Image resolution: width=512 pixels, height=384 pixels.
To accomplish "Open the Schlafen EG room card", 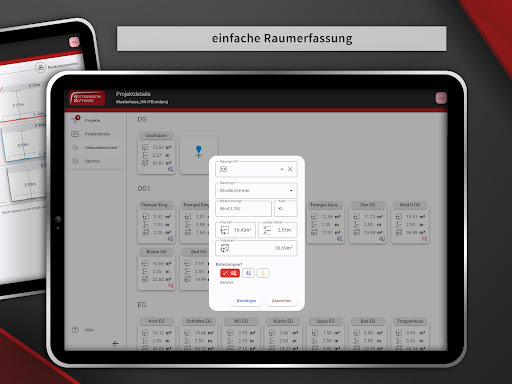I will [199, 334].
